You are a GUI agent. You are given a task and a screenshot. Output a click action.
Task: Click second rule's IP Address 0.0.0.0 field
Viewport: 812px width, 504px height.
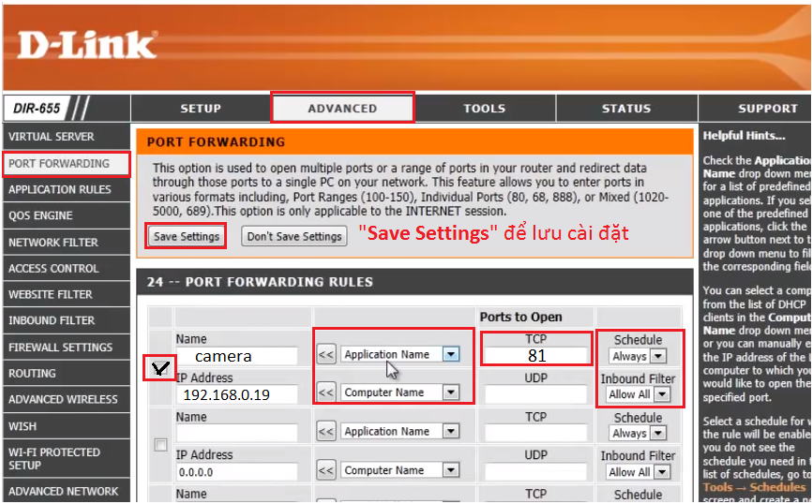236,472
